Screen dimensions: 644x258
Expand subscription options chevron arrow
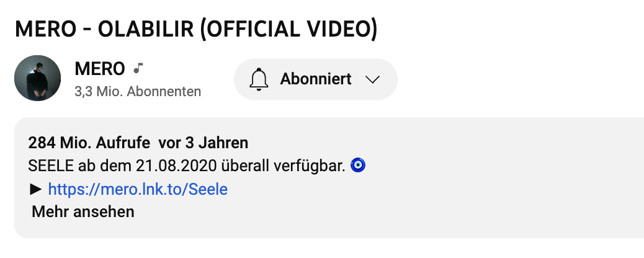pyautogui.click(x=372, y=79)
